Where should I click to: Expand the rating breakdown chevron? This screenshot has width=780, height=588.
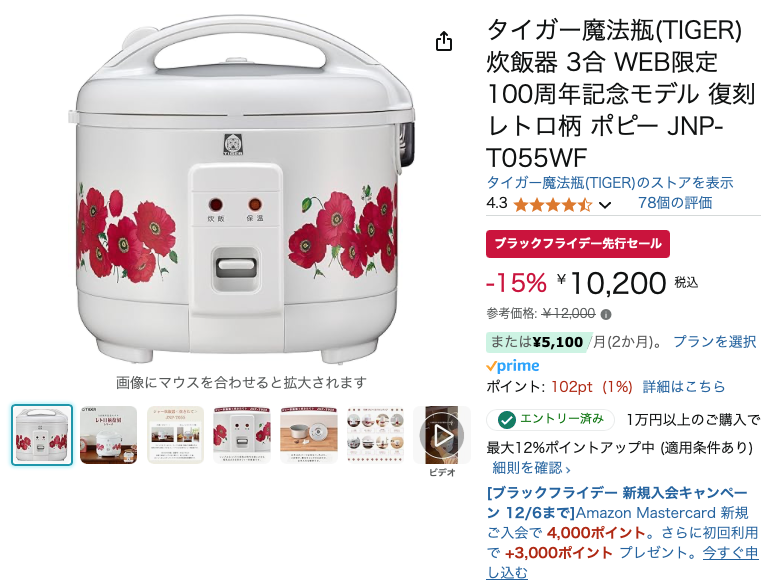pyautogui.click(x=605, y=205)
